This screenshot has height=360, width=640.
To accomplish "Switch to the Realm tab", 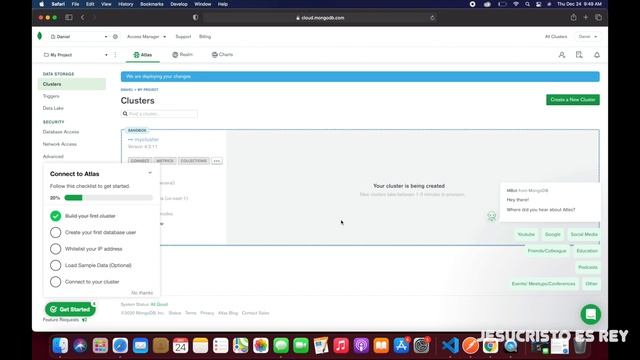I will coord(182,55).
